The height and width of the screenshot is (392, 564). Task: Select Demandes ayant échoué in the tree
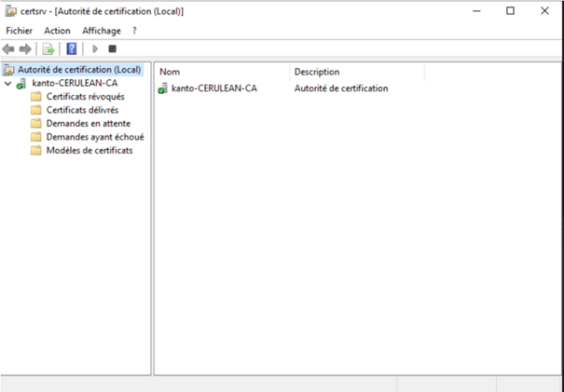coord(95,137)
